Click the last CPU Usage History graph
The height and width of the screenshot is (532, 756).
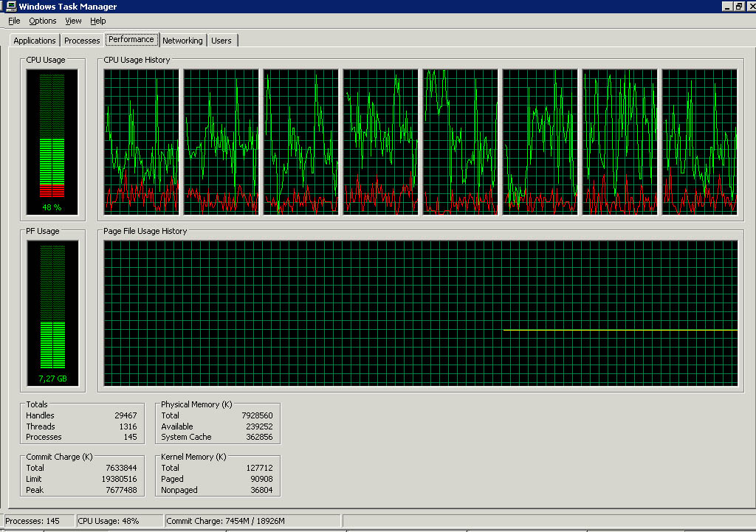(x=699, y=142)
